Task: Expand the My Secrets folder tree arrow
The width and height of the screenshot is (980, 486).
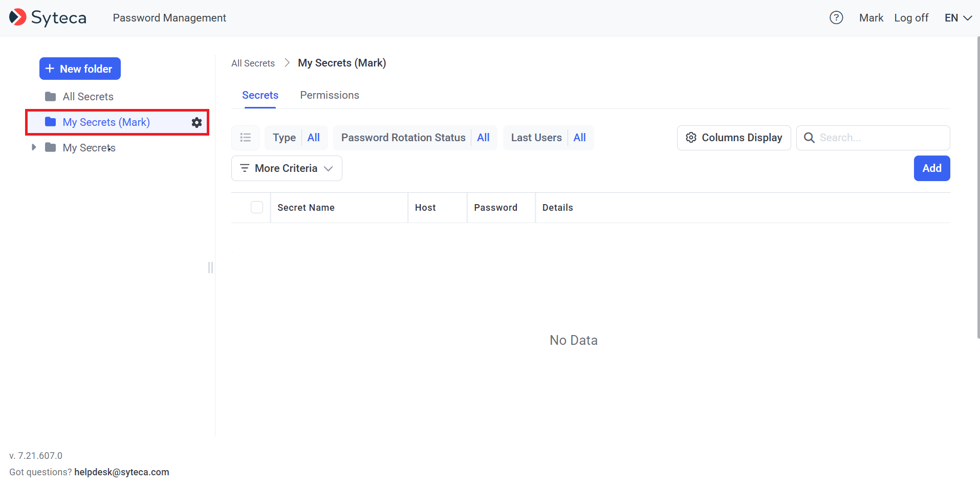Action: [x=34, y=147]
